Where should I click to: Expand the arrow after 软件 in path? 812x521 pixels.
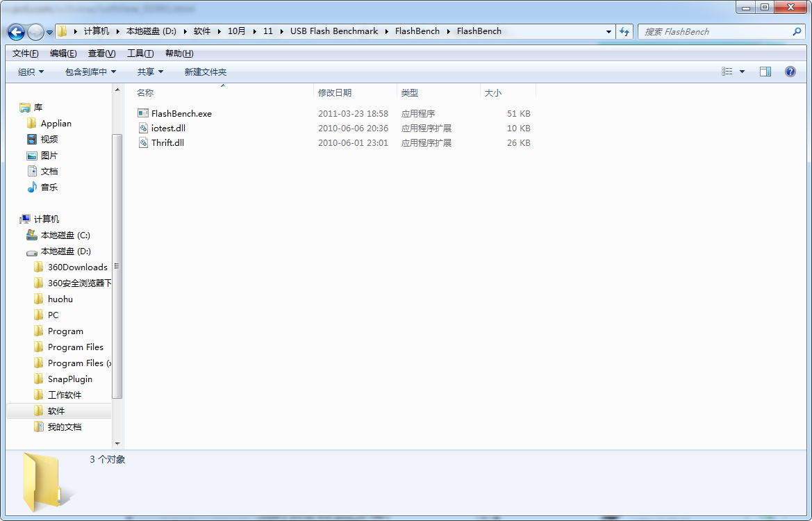[x=219, y=31]
